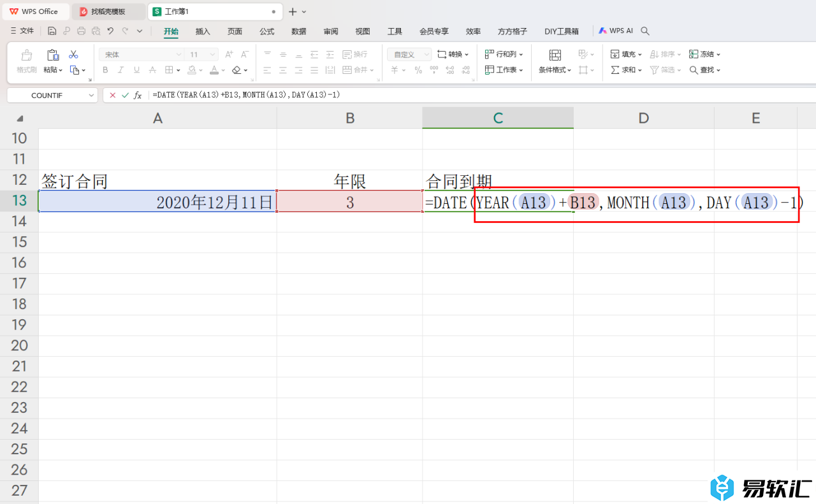Toggle middle vertical alignment

click(283, 55)
